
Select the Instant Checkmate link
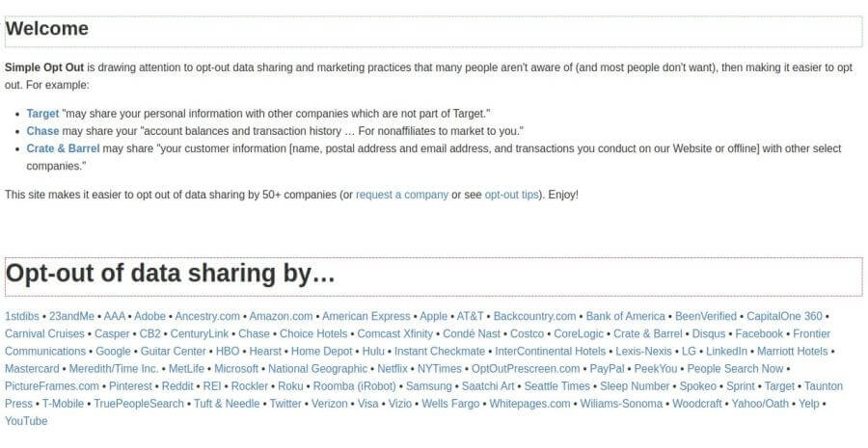[440, 352]
